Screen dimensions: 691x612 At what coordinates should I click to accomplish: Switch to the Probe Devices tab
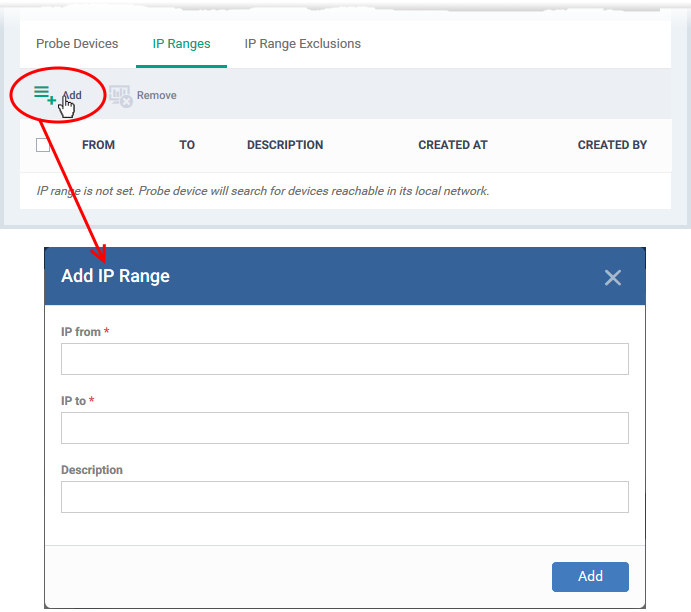pyautogui.click(x=77, y=44)
